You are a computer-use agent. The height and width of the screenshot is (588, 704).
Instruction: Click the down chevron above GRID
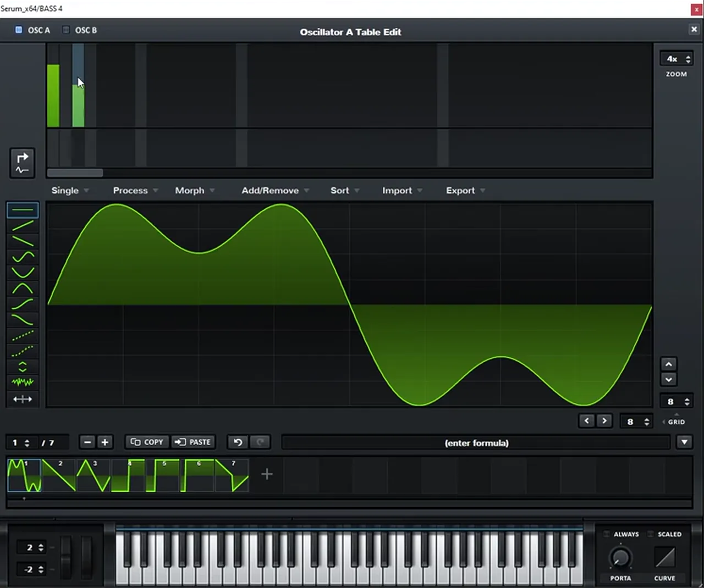pyautogui.click(x=669, y=379)
